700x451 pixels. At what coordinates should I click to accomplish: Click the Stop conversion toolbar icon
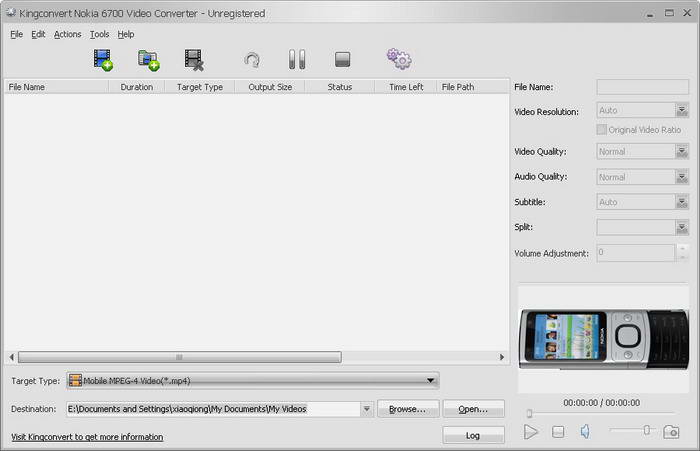pyautogui.click(x=342, y=59)
